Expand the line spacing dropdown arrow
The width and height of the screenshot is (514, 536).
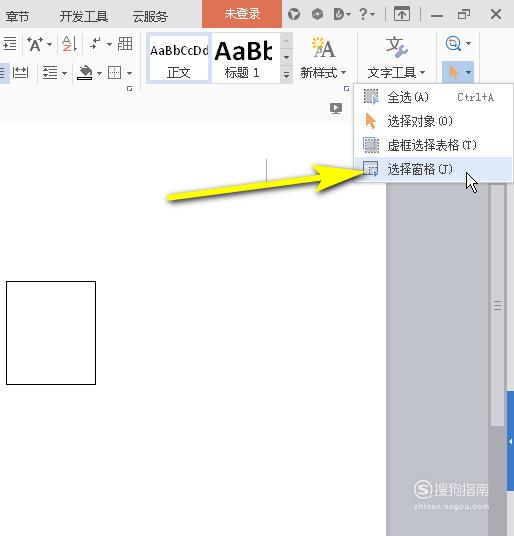[x=65, y=73]
